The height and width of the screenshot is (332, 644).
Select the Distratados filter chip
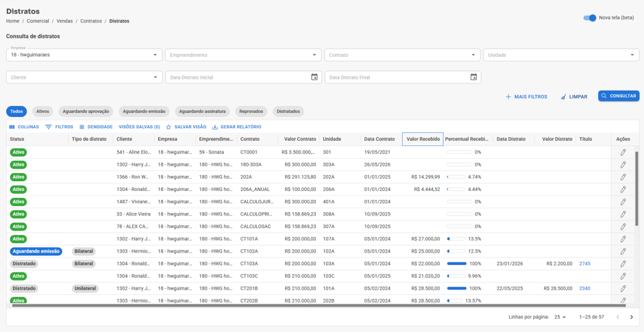point(288,111)
